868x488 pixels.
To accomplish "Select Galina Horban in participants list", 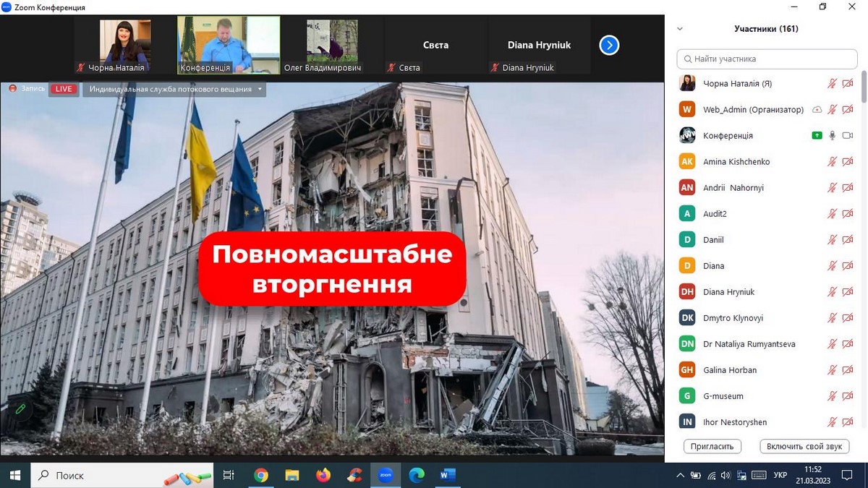I will coord(729,370).
